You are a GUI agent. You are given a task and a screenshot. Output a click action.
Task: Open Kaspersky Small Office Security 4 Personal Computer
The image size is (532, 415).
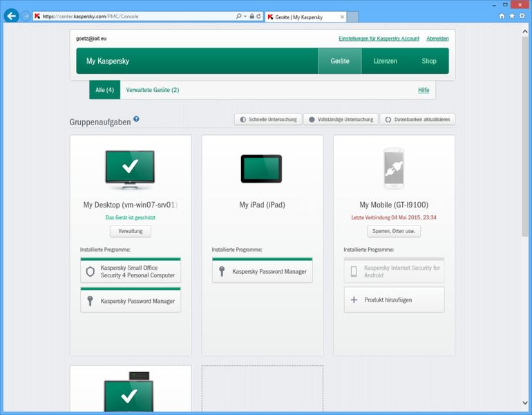(x=131, y=270)
